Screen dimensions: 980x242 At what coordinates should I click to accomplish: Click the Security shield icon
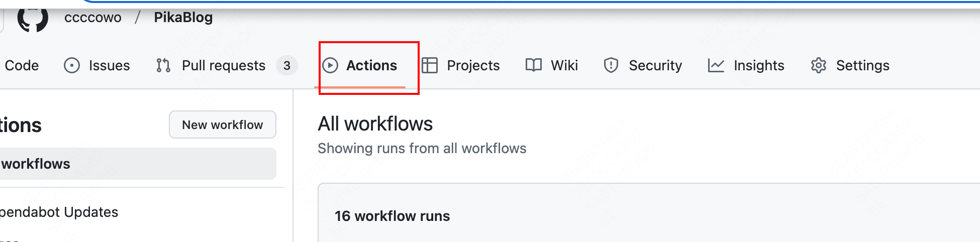pos(611,65)
